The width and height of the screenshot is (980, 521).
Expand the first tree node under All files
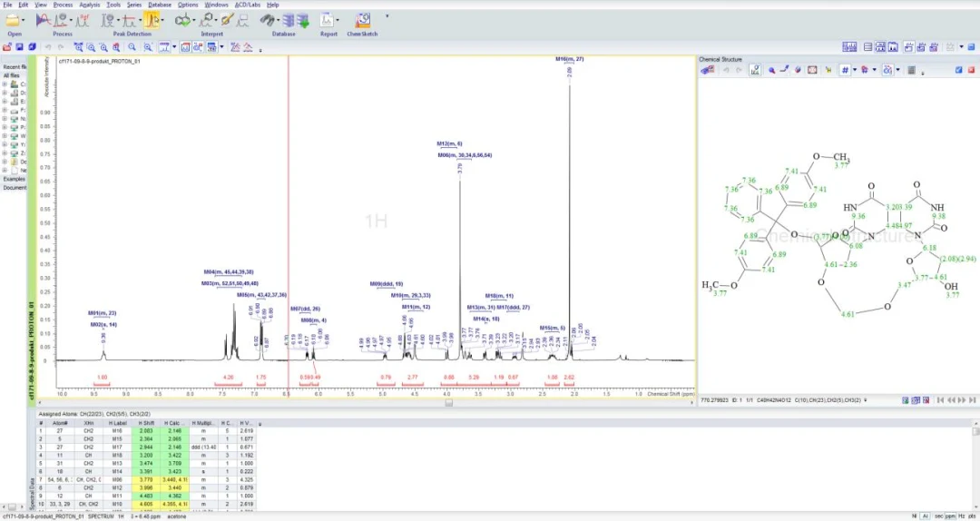5,84
